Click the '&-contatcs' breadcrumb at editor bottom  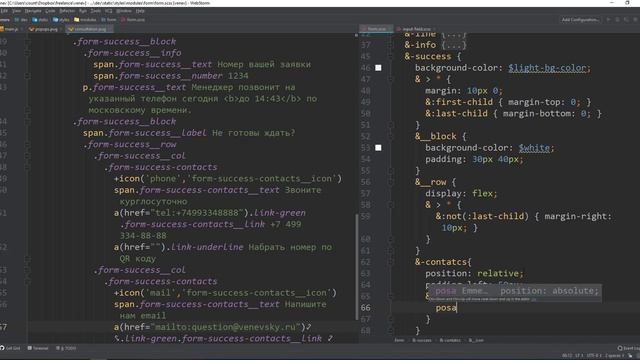point(450,340)
